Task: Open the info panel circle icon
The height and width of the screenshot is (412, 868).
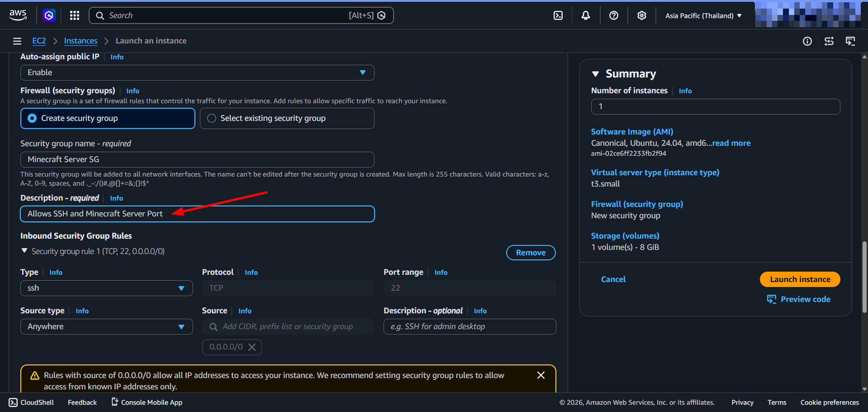Action: point(807,41)
